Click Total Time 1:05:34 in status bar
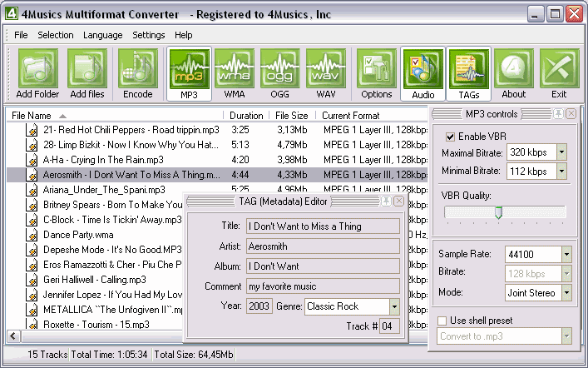Image resolution: width=588 pixels, height=368 pixels. [x=110, y=355]
